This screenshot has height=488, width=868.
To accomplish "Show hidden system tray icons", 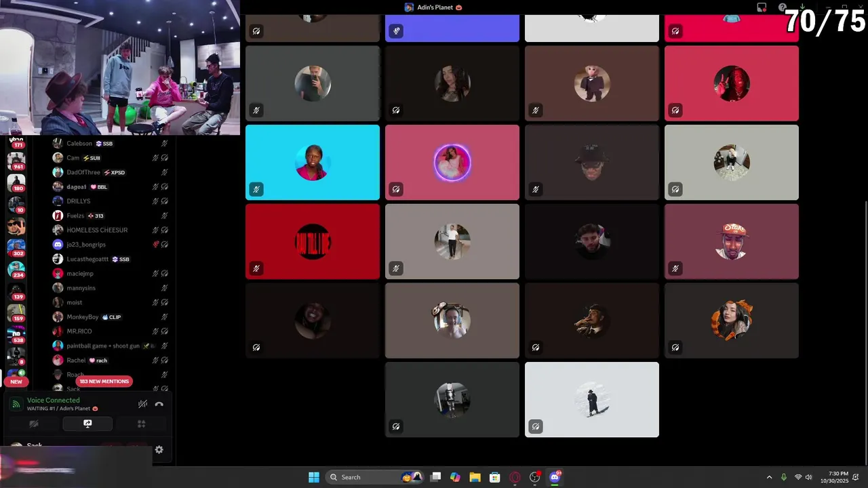I will click(x=769, y=477).
